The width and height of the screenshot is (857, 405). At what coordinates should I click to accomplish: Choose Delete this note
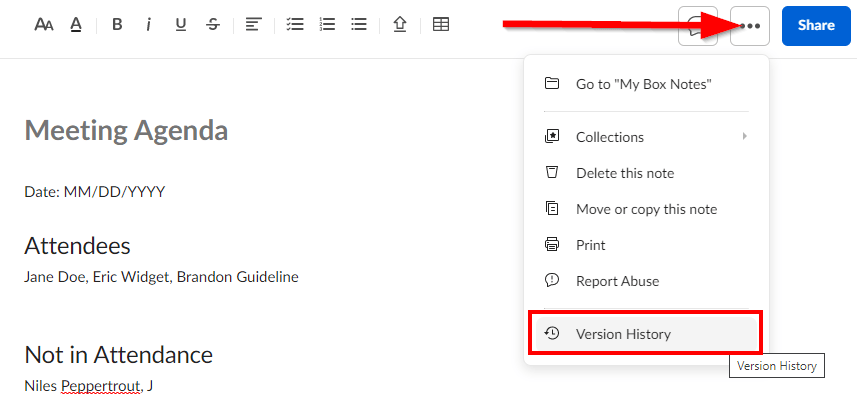[646, 173]
